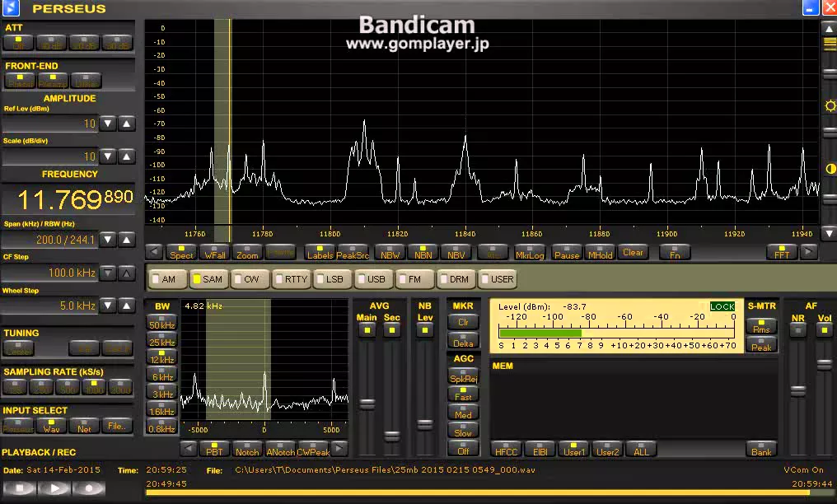Image resolution: width=837 pixels, height=504 pixels.
Task: Click the Perseus logo icon in the title bar
Action: pyautogui.click(x=10, y=7)
